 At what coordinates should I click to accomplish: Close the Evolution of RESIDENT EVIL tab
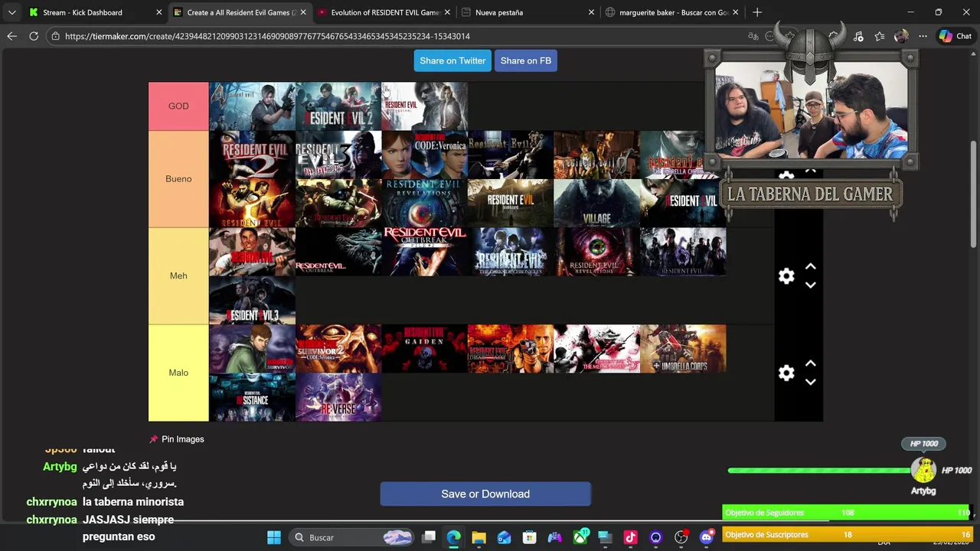click(x=446, y=12)
